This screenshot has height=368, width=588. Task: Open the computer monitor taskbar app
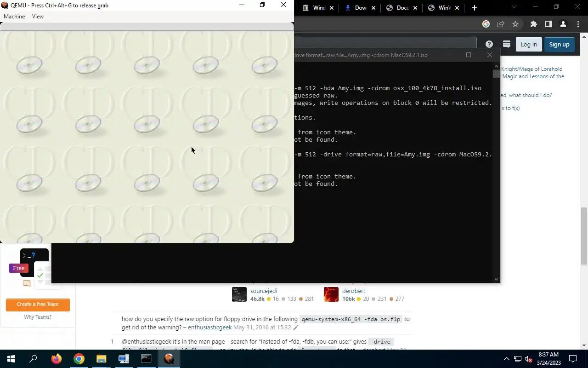click(124, 359)
